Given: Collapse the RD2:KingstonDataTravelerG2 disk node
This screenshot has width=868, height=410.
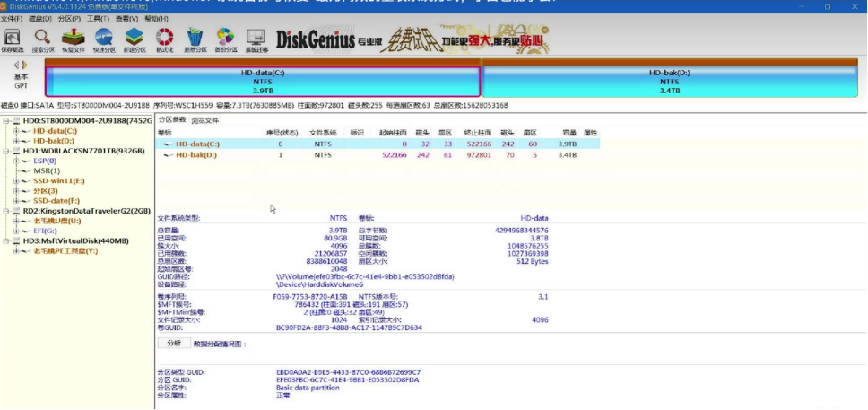Looking at the screenshot, I should [x=5, y=211].
